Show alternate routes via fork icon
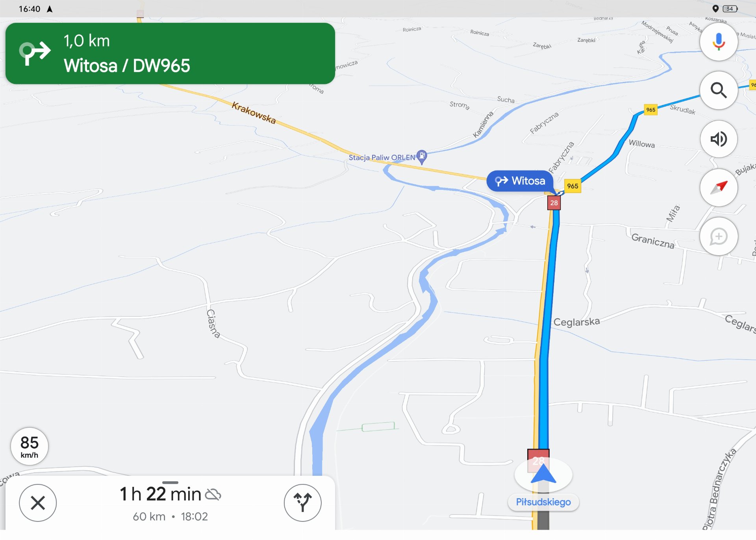This screenshot has width=756, height=540. [302, 503]
